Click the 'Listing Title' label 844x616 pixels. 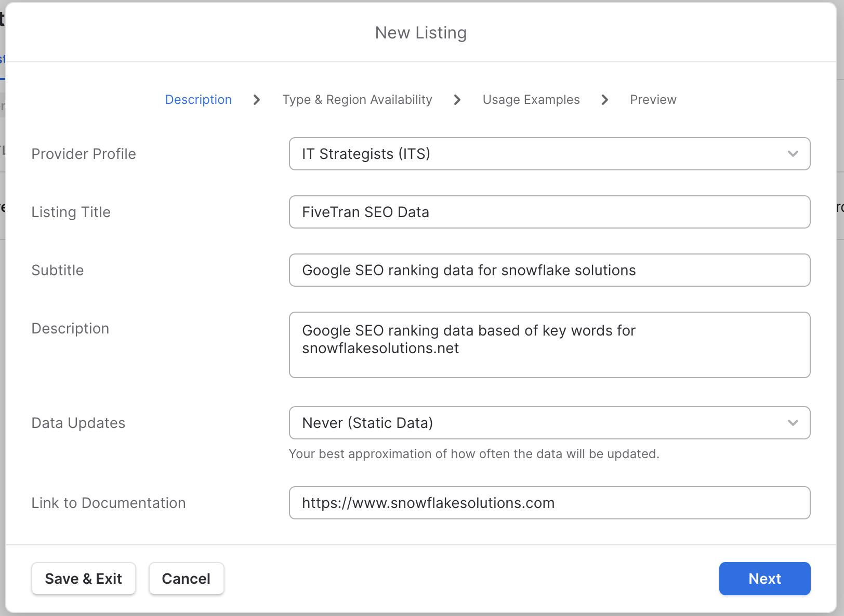pos(71,212)
